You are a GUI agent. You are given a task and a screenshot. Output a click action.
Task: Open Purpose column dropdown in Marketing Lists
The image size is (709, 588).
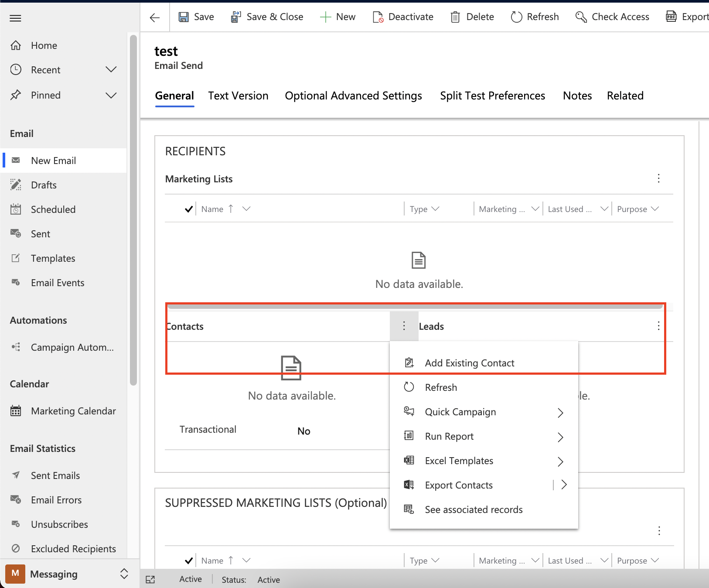coord(654,209)
